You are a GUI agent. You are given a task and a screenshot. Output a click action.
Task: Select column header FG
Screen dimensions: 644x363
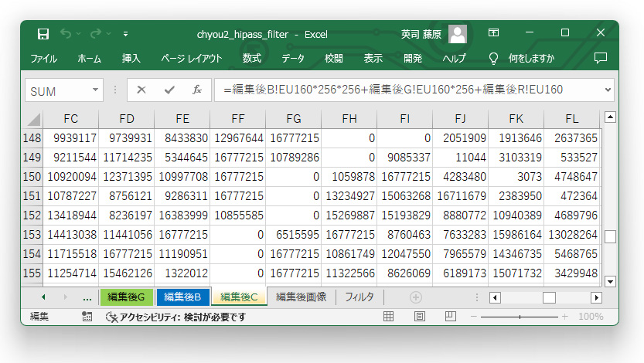[x=294, y=119]
